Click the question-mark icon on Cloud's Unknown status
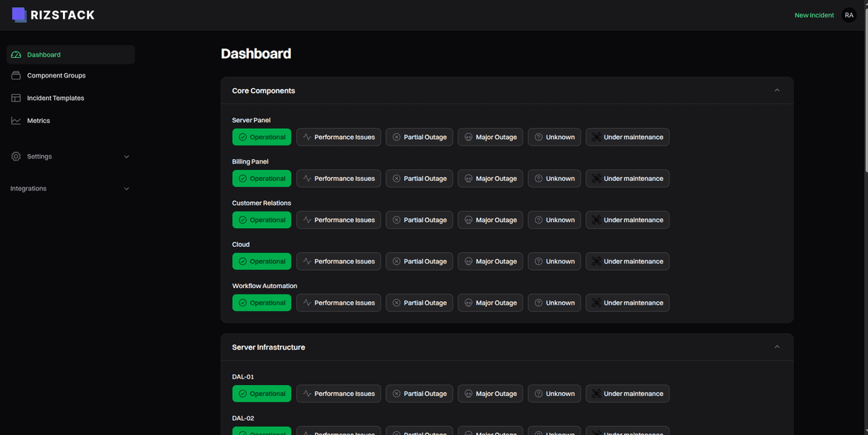This screenshot has width=868, height=435. [x=537, y=261]
